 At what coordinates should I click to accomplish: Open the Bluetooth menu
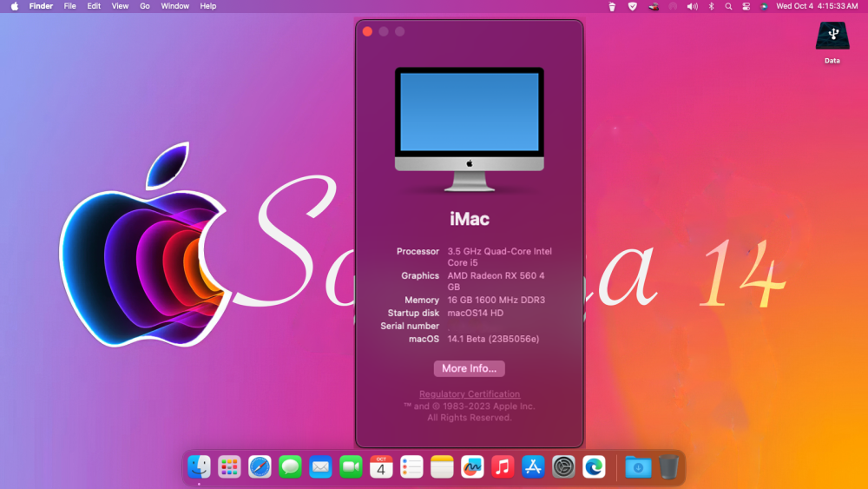pos(712,6)
